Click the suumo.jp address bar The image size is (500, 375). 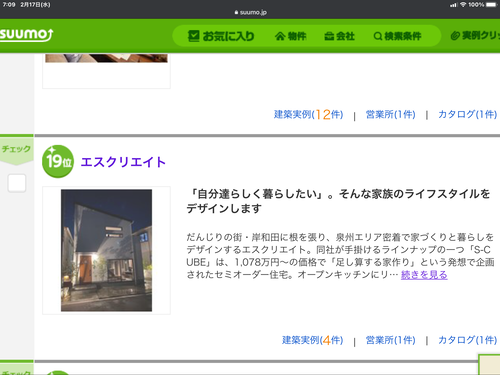tap(250, 12)
